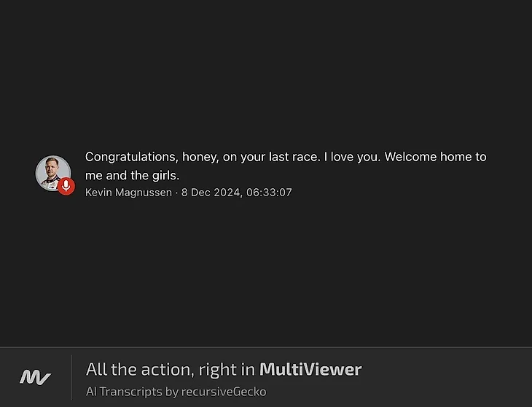Click the time stamp "06:33:07"
The width and height of the screenshot is (532, 407).
(x=269, y=193)
